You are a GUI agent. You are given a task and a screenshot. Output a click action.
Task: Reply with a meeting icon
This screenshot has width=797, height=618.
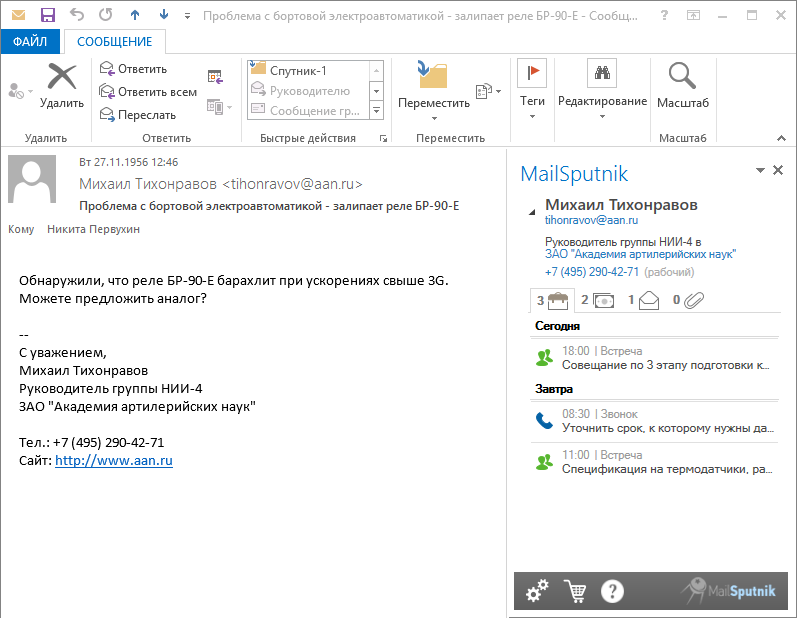coord(216,77)
